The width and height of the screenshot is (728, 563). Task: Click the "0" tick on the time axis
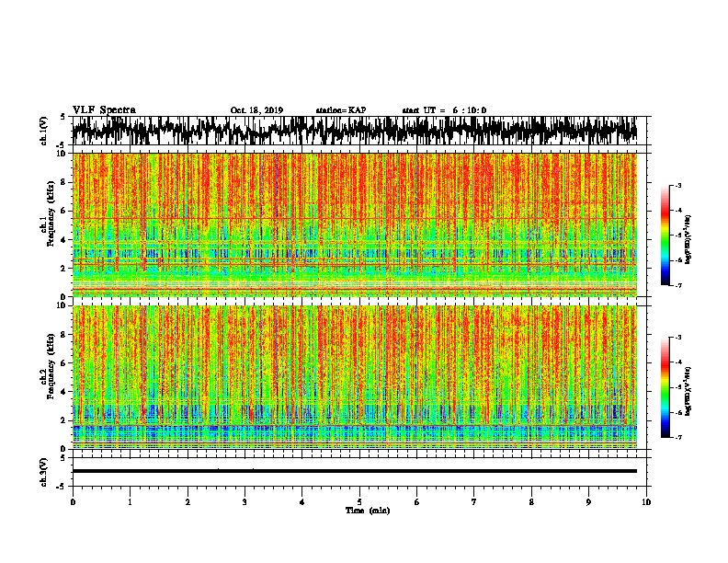73,502
